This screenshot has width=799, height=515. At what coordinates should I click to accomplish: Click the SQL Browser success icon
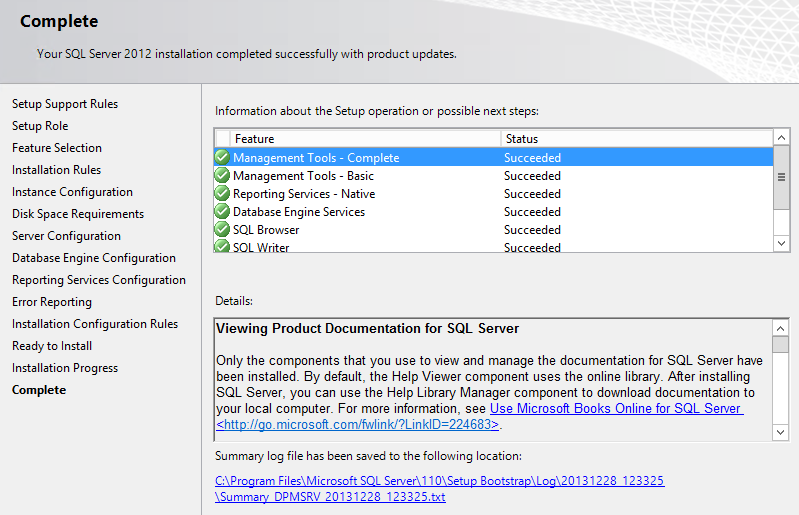(x=222, y=230)
